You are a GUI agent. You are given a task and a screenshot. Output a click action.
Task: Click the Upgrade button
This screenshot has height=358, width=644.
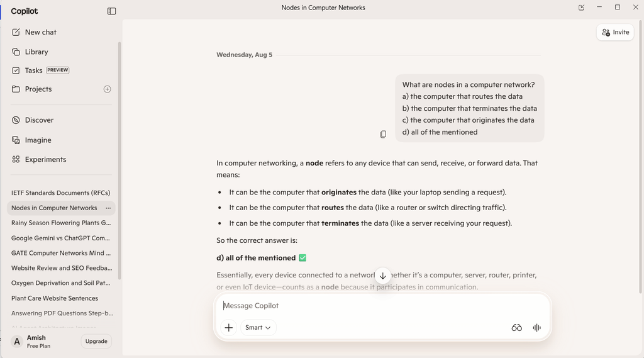point(96,341)
